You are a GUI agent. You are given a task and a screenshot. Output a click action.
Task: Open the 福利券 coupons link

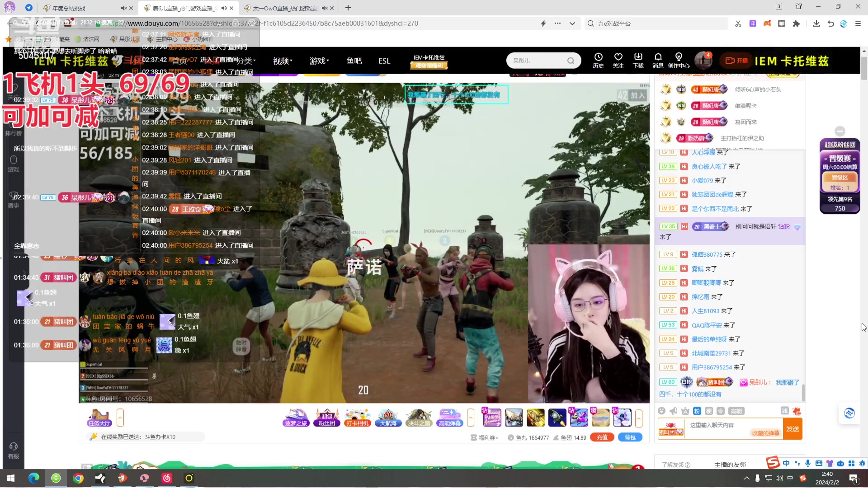pos(484,437)
